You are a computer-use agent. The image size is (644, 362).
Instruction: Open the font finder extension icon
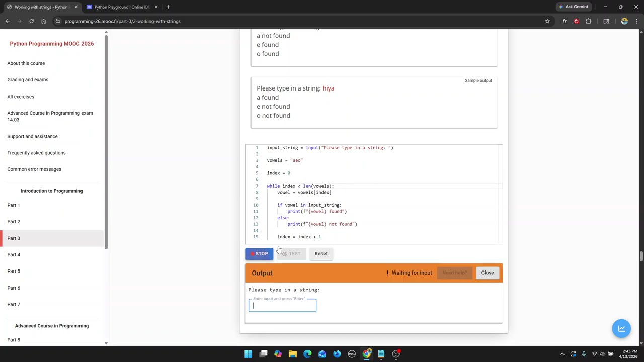point(564,21)
